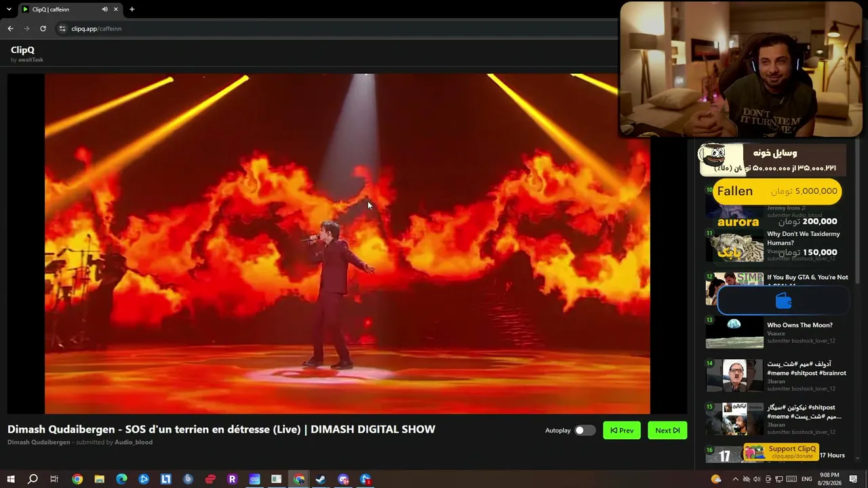This screenshot has width=868, height=488.
Task: Open the volume control in the tray
Action: click(757, 479)
